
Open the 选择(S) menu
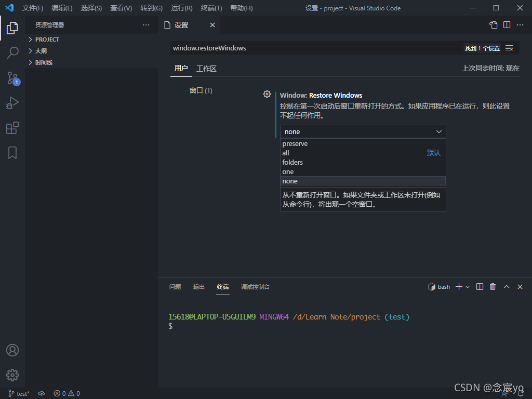[x=91, y=8]
